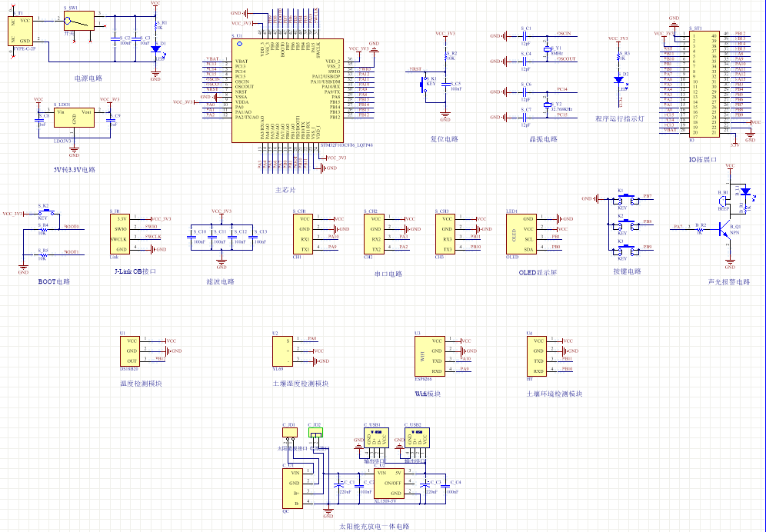Click the B_R2 1K base resistor
The width and height of the screenshot is (766, 532).
point(700,229)
